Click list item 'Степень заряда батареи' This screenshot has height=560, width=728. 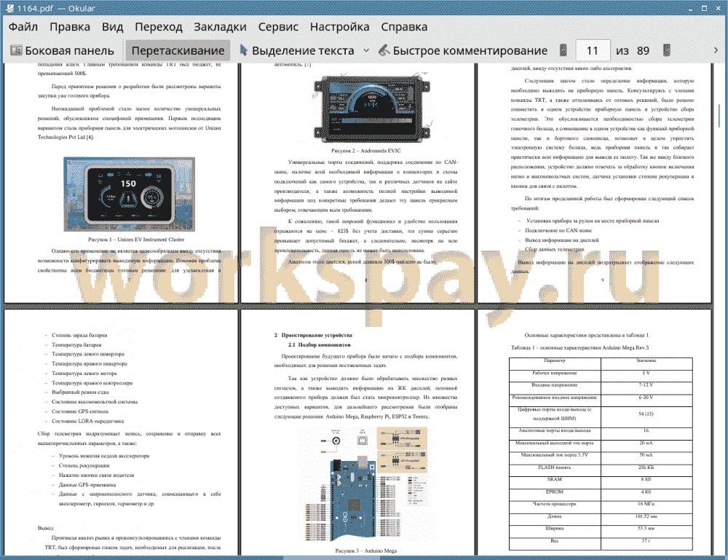pos(79,335)
